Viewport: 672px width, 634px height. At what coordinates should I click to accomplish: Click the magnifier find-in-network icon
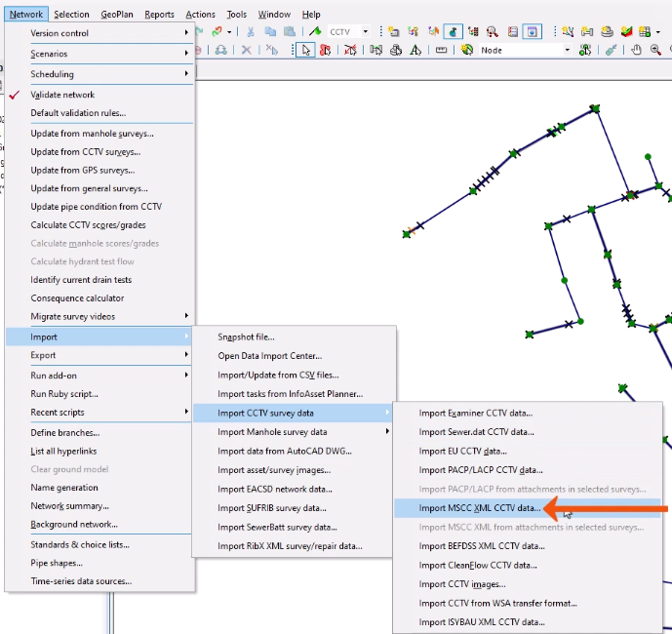pyautogui.click(x=492, y=32)
